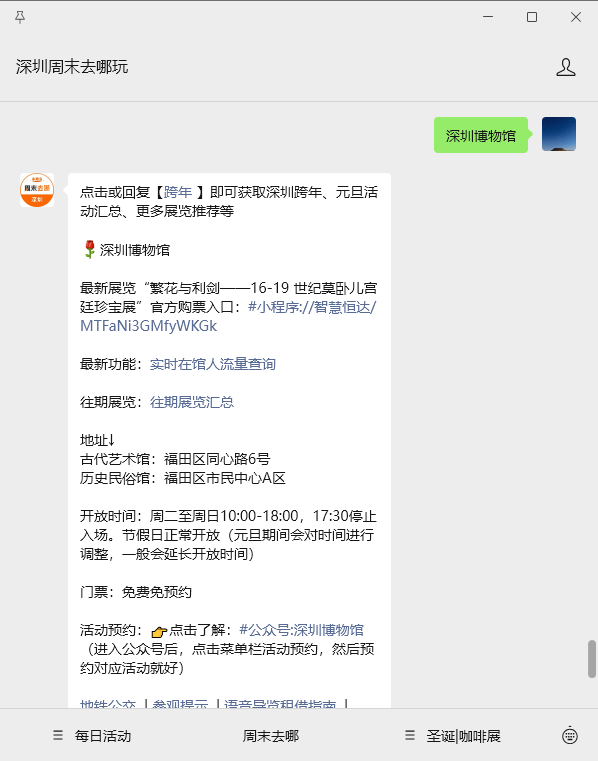
Task: Click the 跨年 link
Action: coord(178,192)
